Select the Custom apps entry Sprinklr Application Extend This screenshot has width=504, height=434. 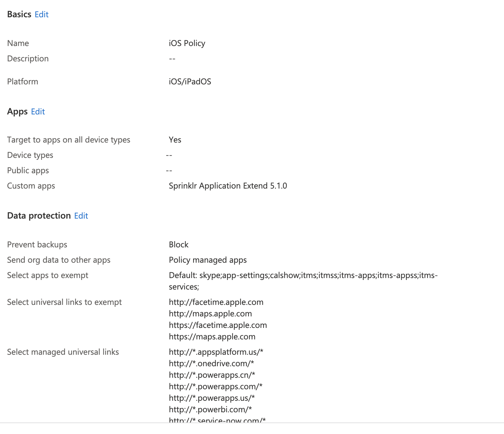coord(228,186)
